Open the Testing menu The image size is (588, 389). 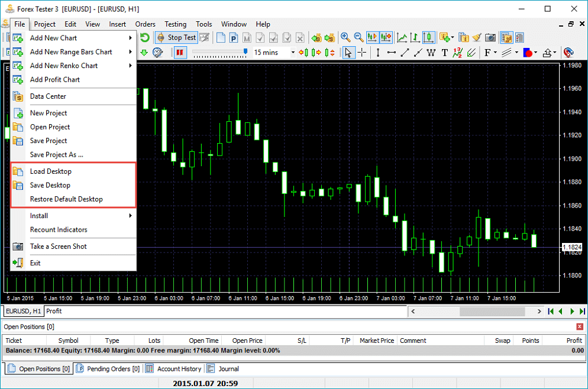tap(176, 24)
